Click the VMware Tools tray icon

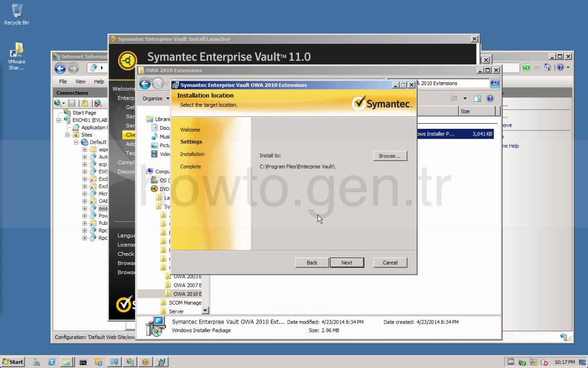[x=511, y=362]
